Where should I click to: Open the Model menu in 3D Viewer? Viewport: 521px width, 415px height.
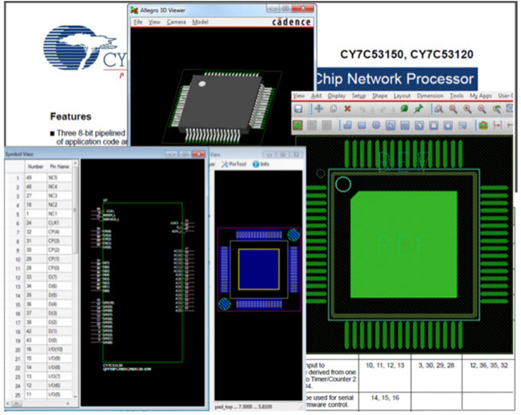(x=200, y=22)
